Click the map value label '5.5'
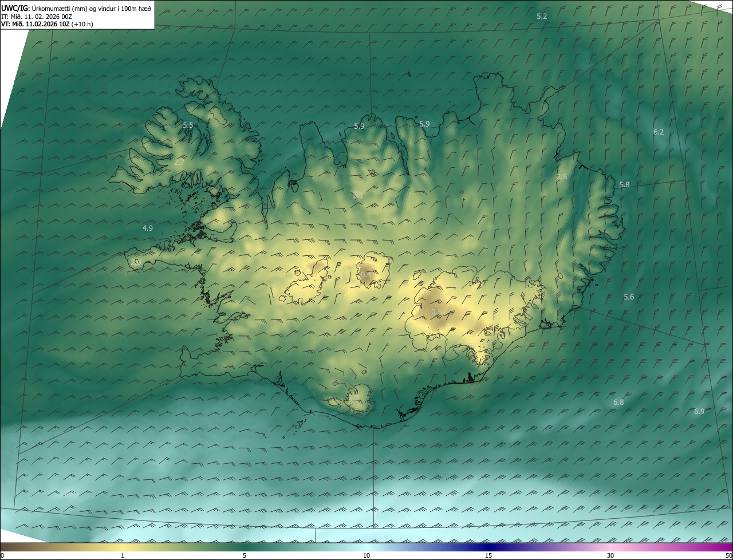This screenshot has width=733, height=560. click(x=188, y=125)
